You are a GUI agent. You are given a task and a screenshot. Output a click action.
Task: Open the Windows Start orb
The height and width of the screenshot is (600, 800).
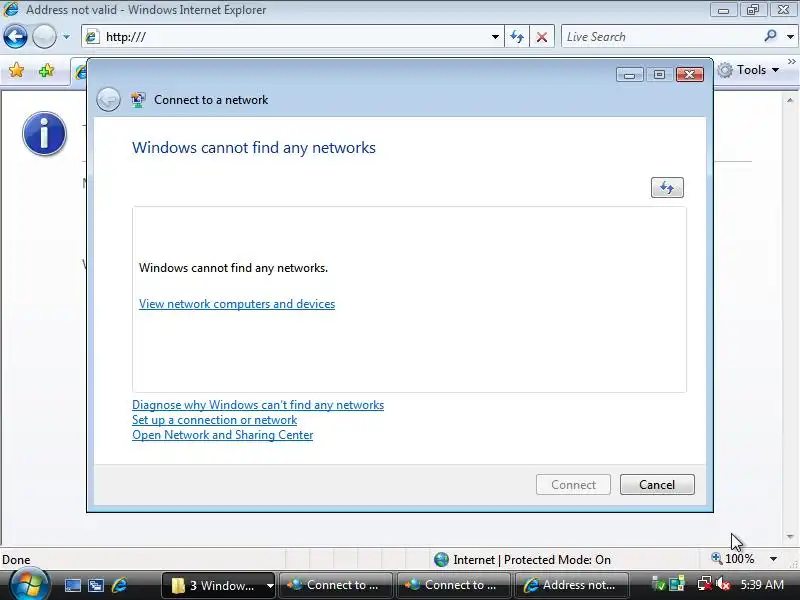[x=29, y=585]
